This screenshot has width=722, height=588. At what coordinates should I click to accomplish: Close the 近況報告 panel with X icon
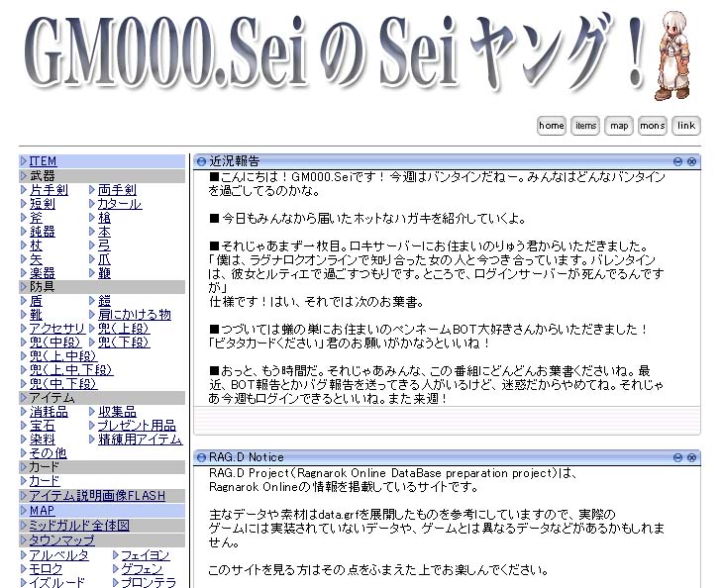(x=691, y=161)
